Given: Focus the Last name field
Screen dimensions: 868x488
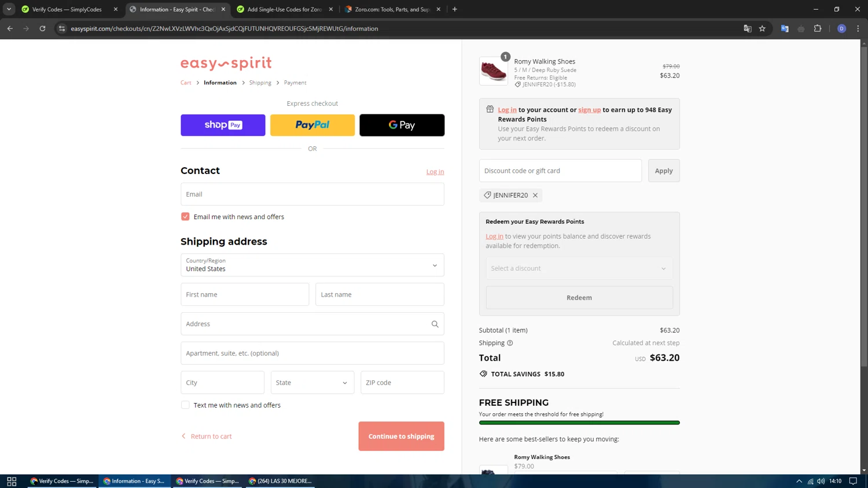Looking at the screenshot, I should [380, 294].
